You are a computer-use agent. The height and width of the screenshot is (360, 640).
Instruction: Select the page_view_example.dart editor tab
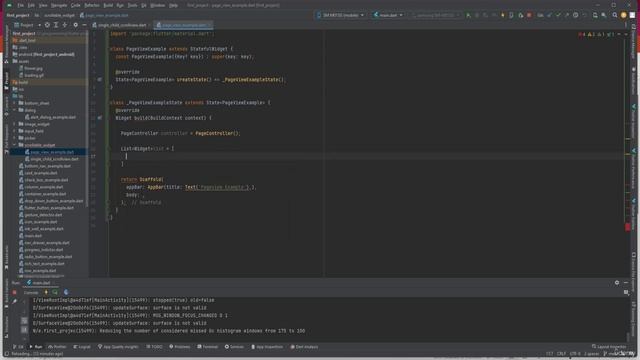(184, 25)
